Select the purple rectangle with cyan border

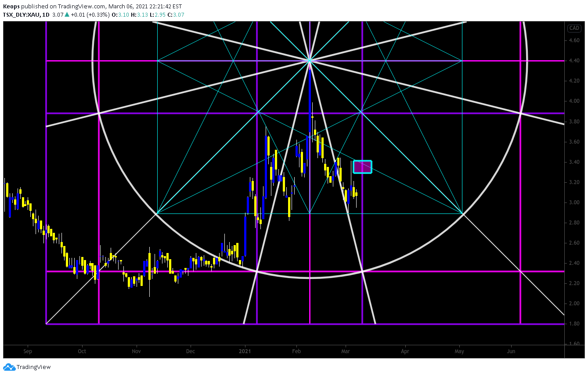coord(363,167)
